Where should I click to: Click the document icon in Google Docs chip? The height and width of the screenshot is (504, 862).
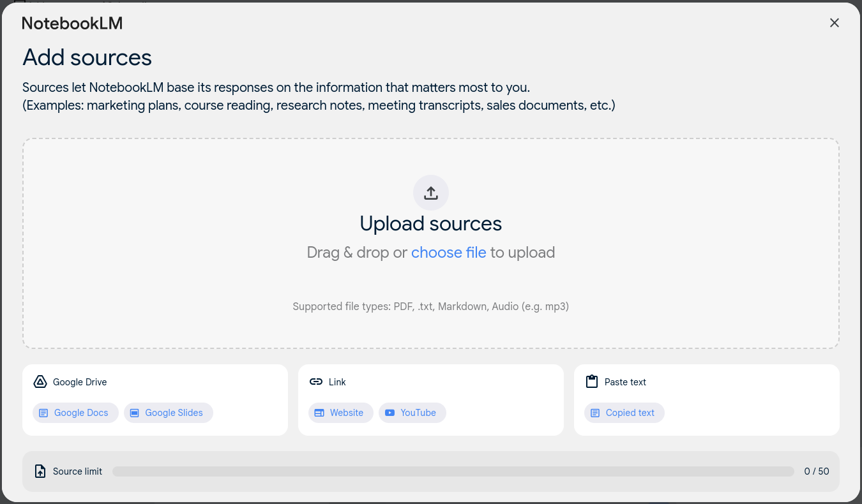[43, 413]
